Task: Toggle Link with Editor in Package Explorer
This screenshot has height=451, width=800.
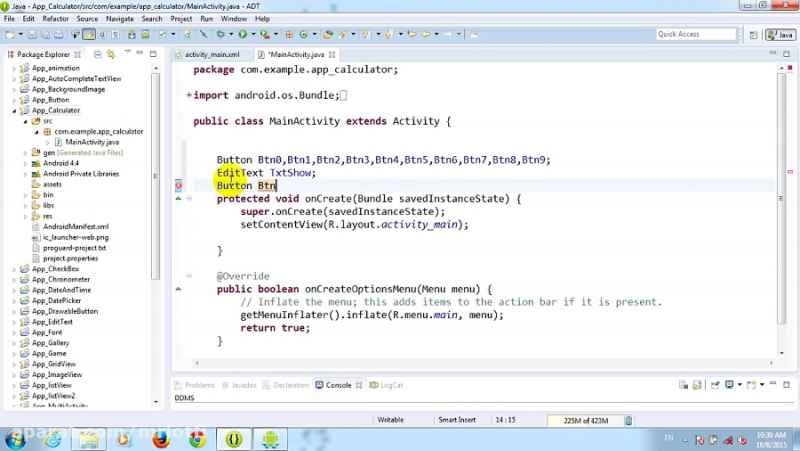Action: (111, 54)
